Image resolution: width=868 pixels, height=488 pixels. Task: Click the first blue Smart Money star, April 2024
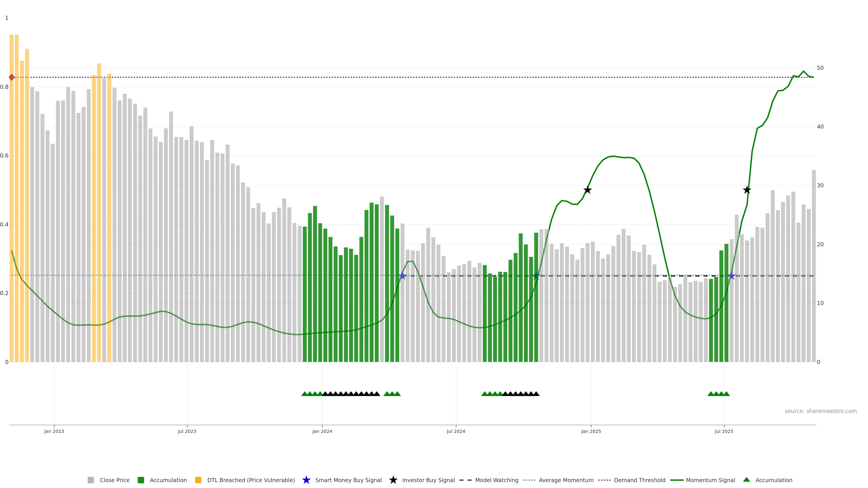tap(402, 276)
